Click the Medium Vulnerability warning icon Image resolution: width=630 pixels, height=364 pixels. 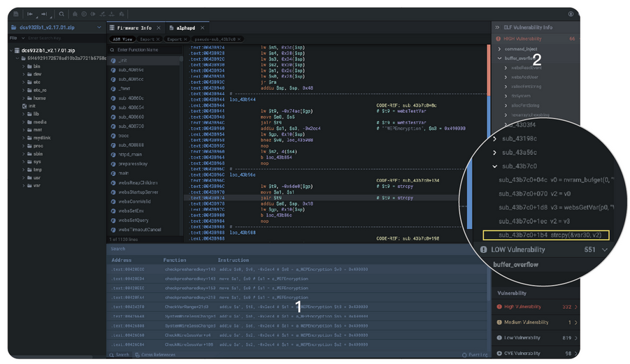point(499,322)
